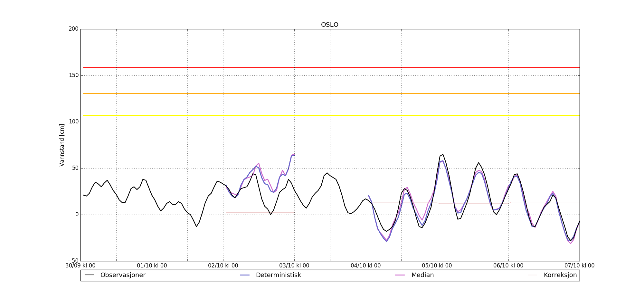
Task: Click the OSLO chart title
Action: pos(329,25)
